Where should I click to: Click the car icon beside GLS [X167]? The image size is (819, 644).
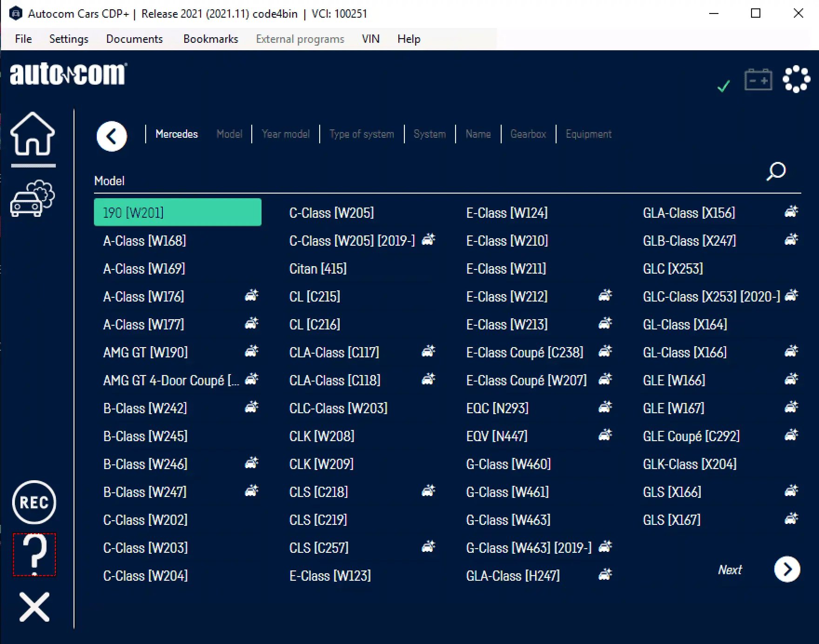pyautogui.click(x=792, y=519)
